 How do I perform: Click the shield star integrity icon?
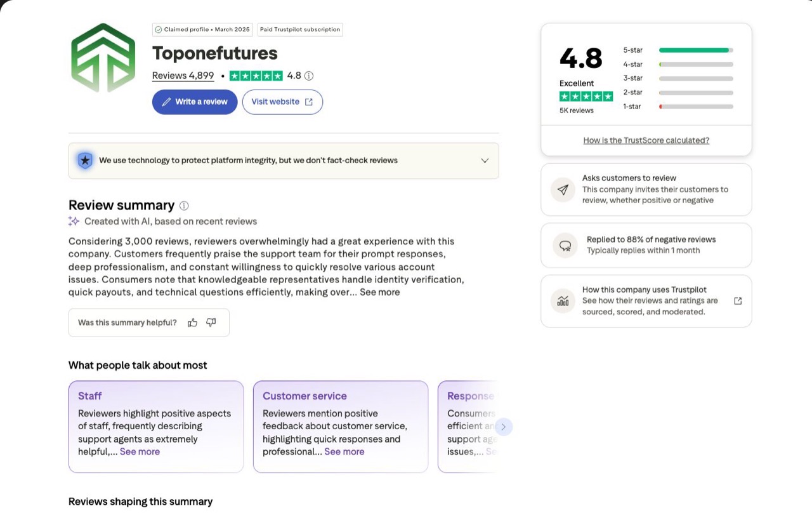[85, 161]
